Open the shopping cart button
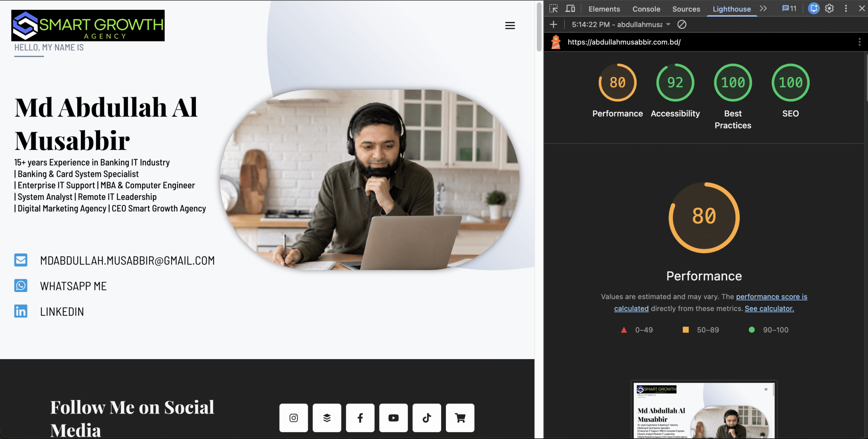Viewport: 868px width, 439px height. [x=460, y=418]
